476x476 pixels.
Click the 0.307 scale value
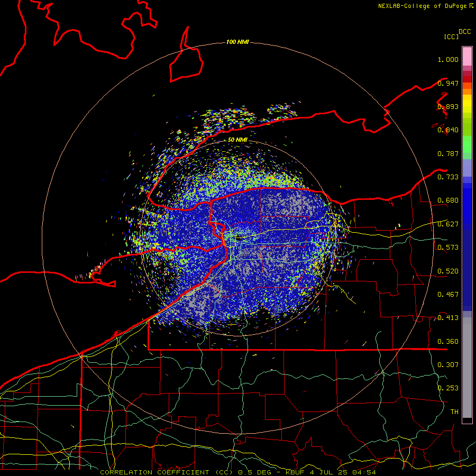coord(448,365)
